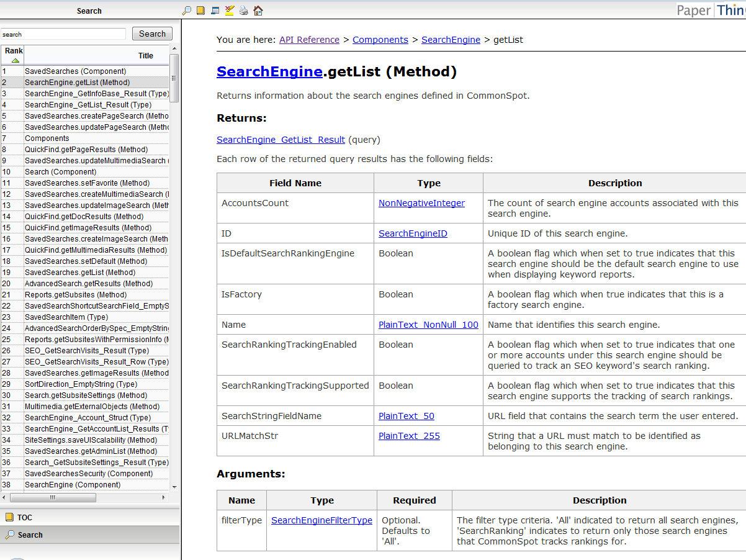
Task: Select result QuickFind.getDocResults (Method)
Action: point(84,217)
